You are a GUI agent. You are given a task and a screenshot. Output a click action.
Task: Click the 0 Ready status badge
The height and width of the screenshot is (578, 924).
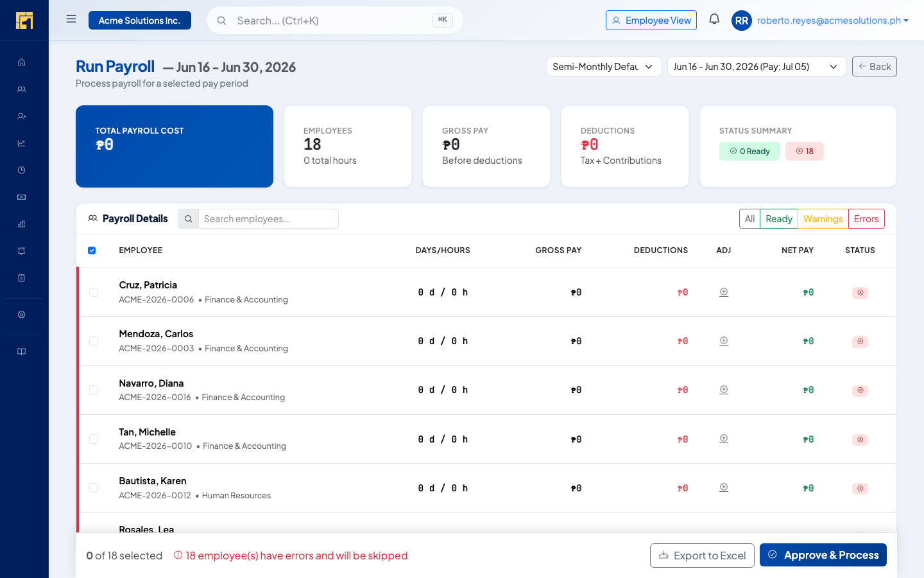pyautogui.click(x=749, y=152)
